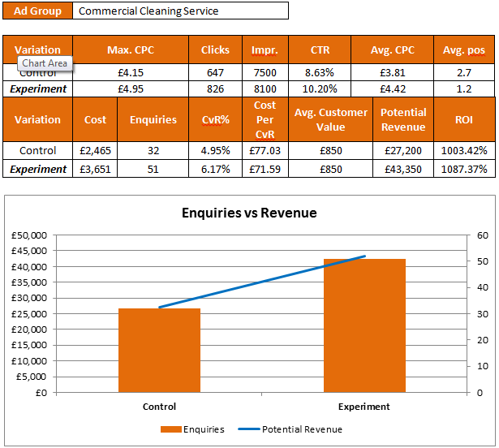Click the 60 right axis label
The image size is (499, 448).
pos(483,235)
